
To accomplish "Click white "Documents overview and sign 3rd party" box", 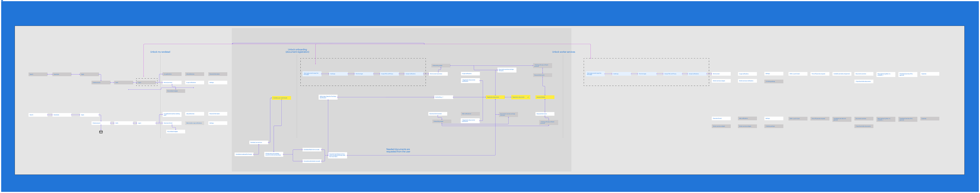I will pos(507,70).
